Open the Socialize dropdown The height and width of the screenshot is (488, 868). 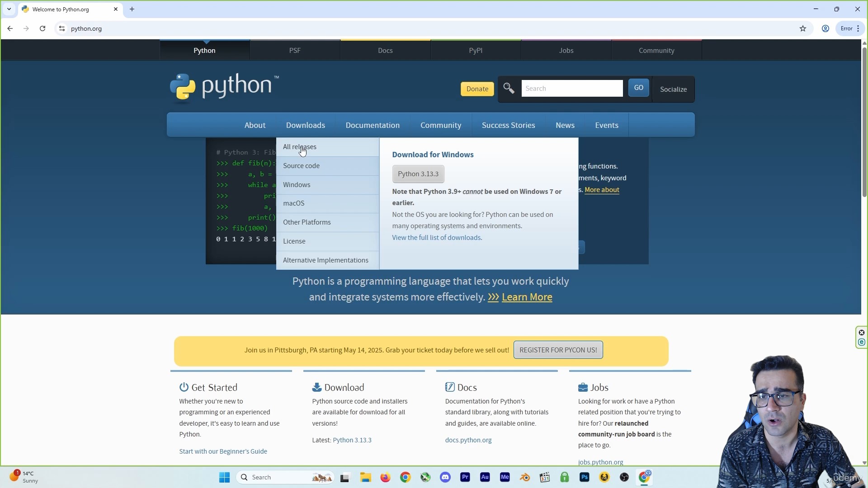click(673, 89)
